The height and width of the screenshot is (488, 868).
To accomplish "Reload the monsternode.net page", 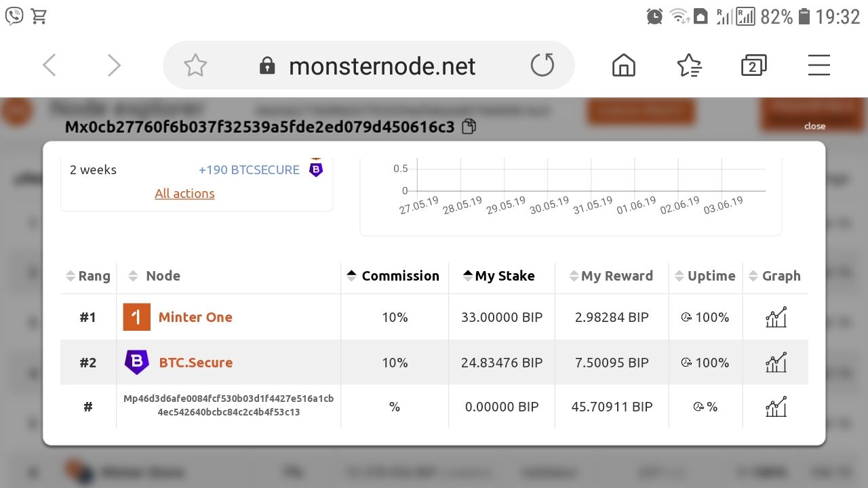I will tap(542, 65).
